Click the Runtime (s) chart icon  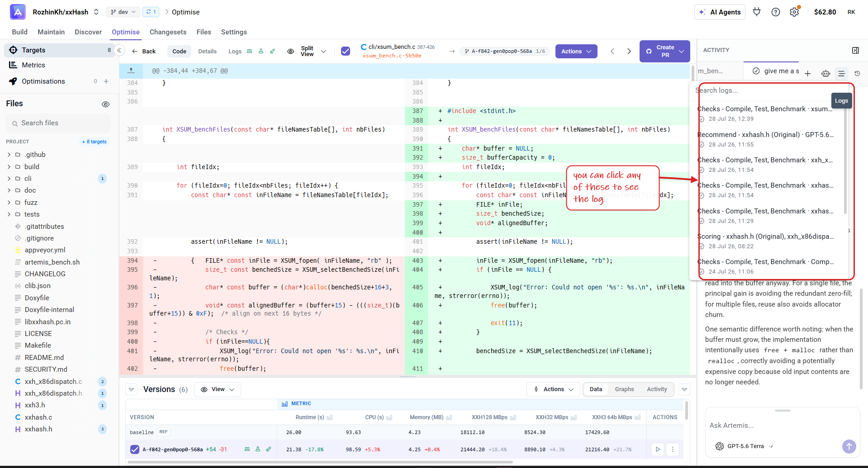[x=330, y=417]
